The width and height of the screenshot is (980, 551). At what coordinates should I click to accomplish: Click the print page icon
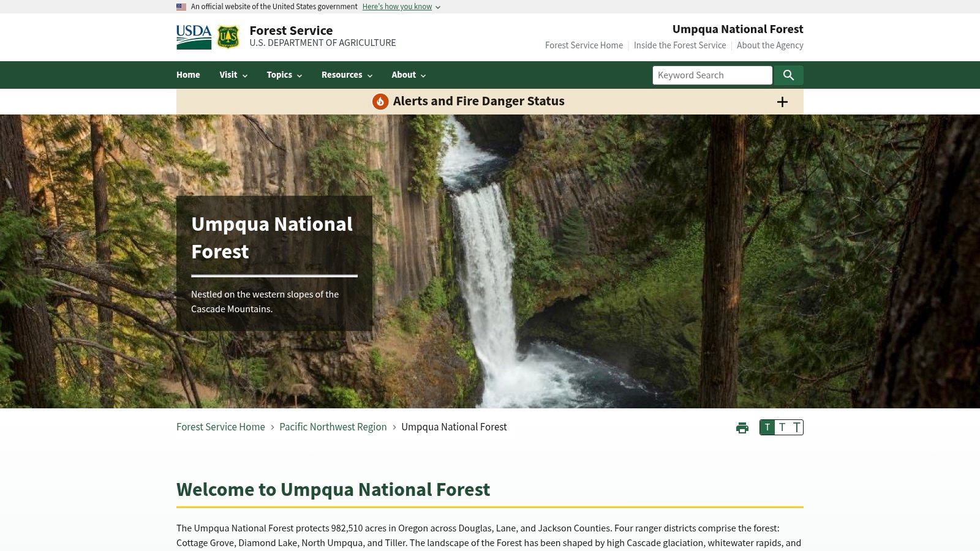point(742,428)
